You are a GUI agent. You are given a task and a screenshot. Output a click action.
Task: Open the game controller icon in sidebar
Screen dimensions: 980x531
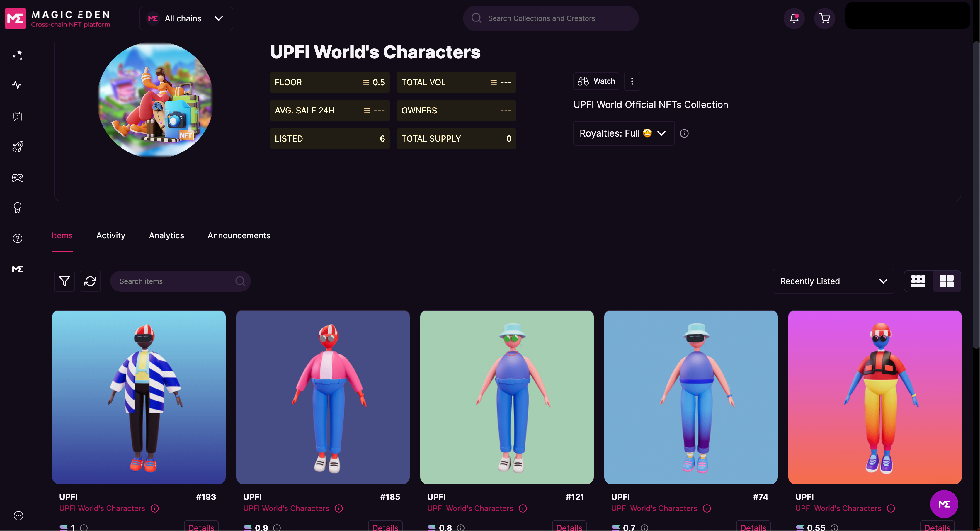(x=18, y=178)
